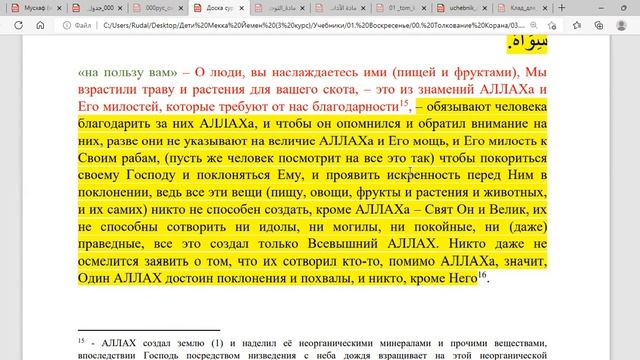
Task: Close the Мусхаф tab
Action: (59, 8)
